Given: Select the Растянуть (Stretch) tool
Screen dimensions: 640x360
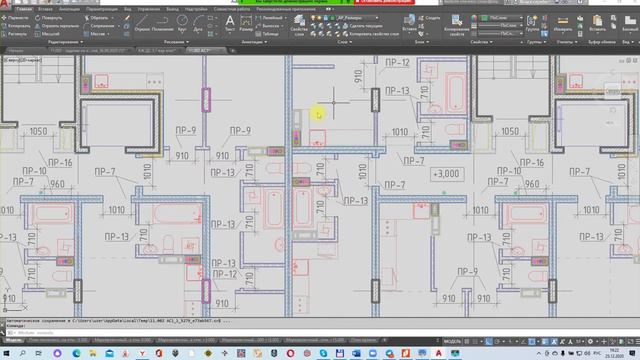Looking at the screenshot, I should (x=15, y=34).
